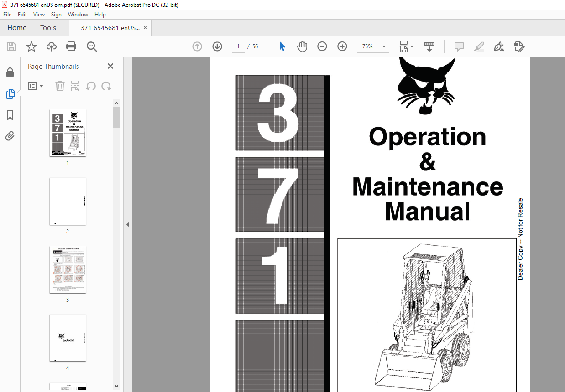Click the Fit page options icon

click(x=403, y=46)
